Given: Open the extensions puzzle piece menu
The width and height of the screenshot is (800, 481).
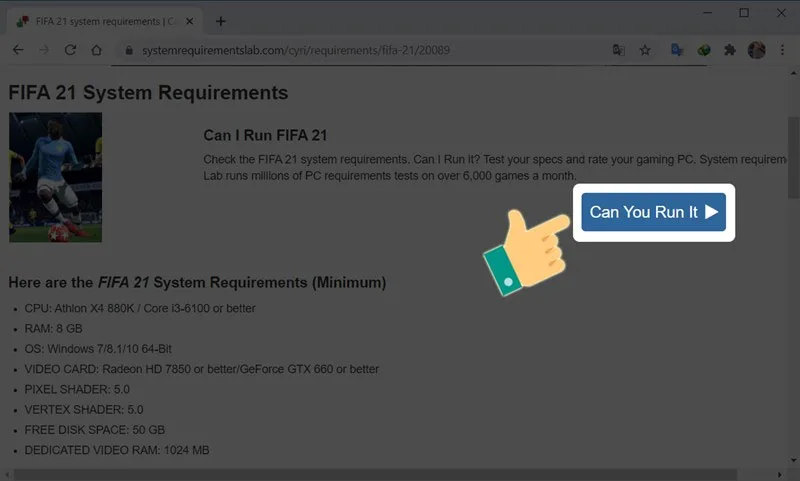Looking at the screenshot, I should [x=730, y=50].
